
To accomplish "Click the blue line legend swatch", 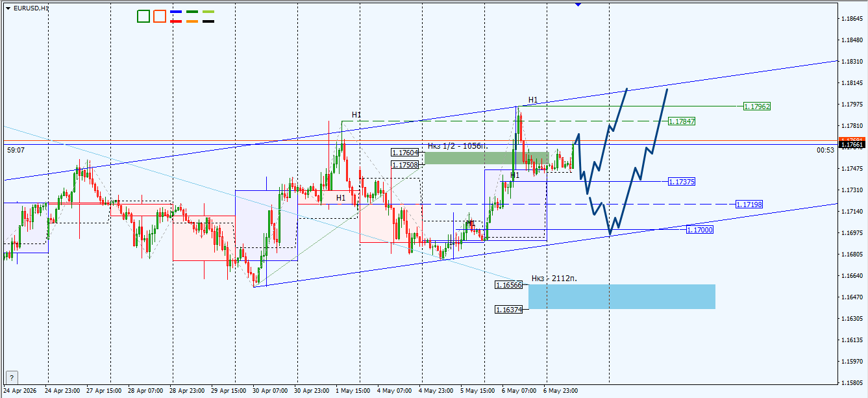I will (176, 12).
